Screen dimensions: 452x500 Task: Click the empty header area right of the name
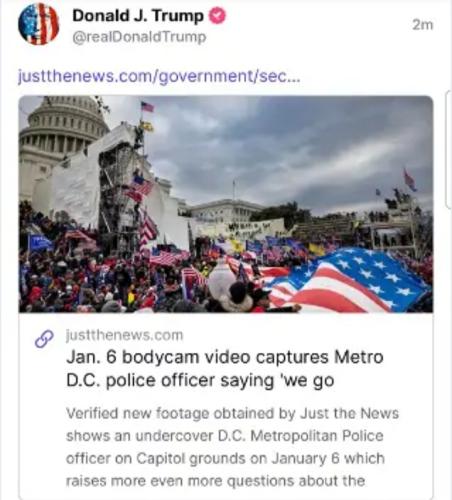317,25
